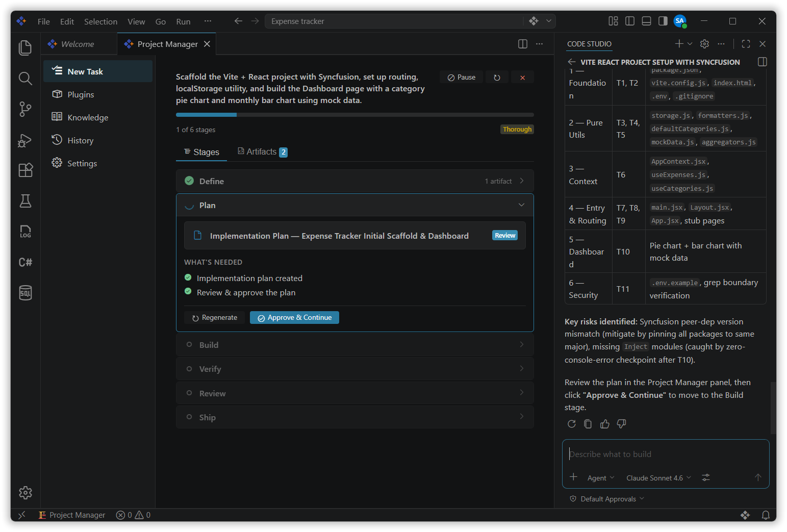The height and width of the screenshot is (532, 787).
Task: Open the Manage gear at the activity bar bottom
Action: pyautogui.click(x=25, y=492)
